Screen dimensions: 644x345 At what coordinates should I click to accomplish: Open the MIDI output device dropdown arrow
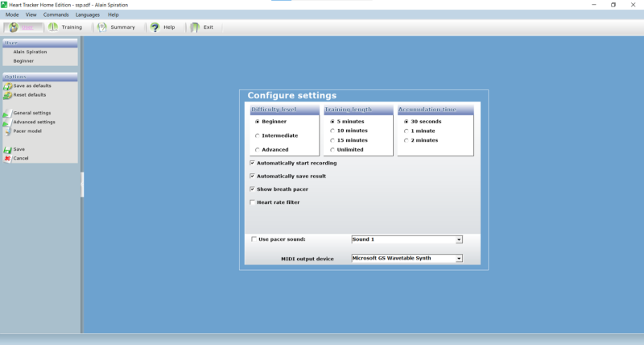(x=459, y=259)
